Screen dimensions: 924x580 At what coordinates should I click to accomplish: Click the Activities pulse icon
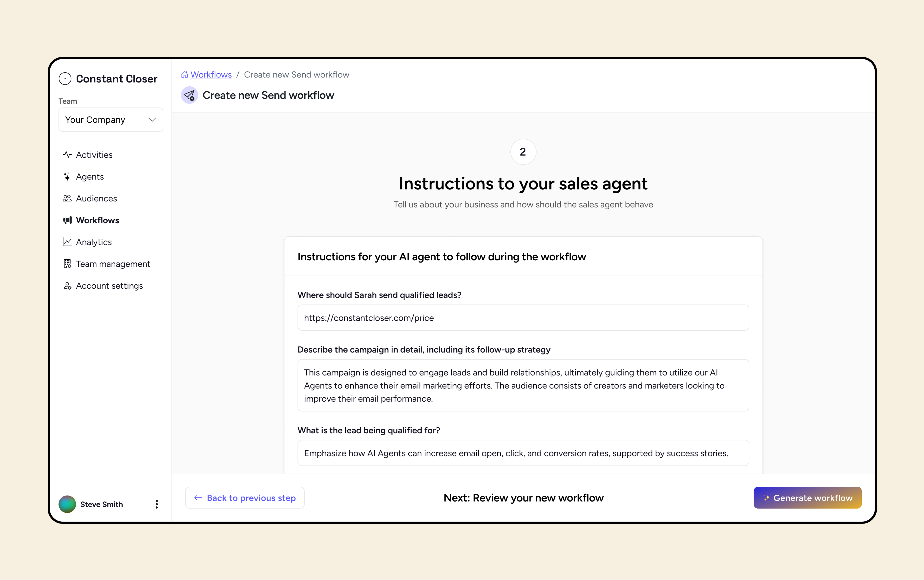67,155
